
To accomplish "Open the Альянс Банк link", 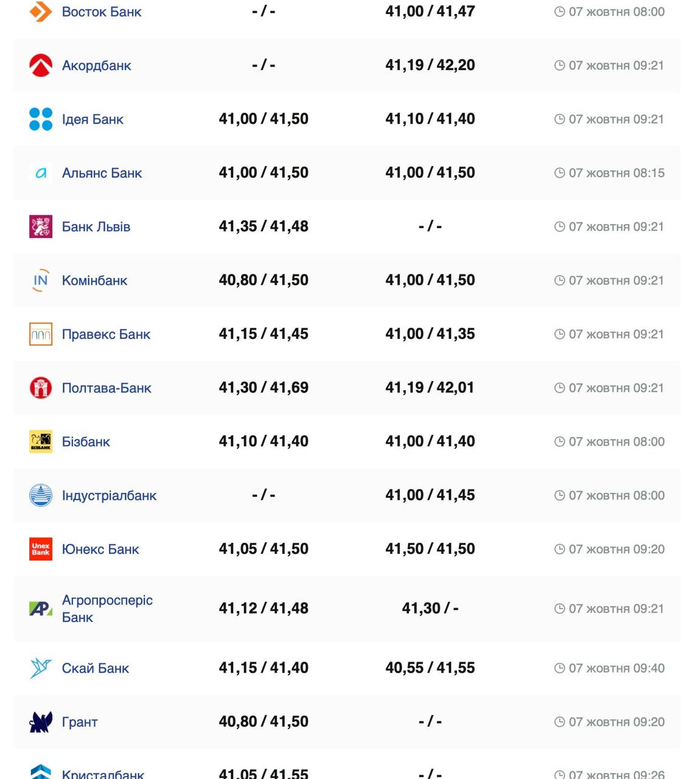I will pyautogui.click(x=102, y=173).
